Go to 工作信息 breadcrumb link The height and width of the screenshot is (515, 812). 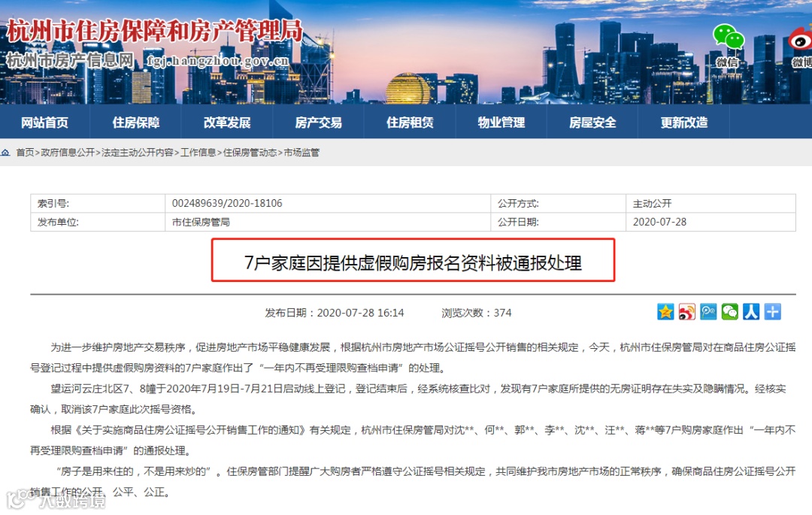[198, 152]
